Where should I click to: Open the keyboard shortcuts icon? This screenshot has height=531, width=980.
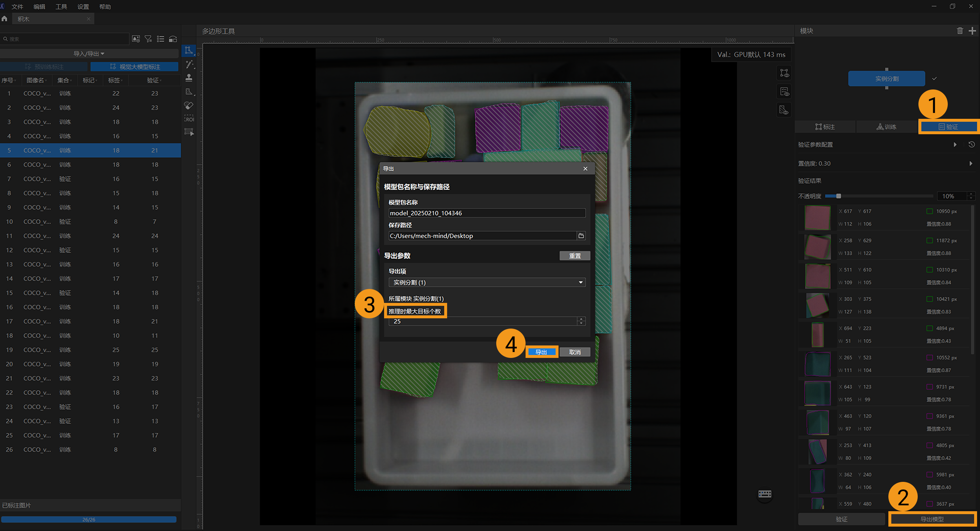(x=765, y=494)
